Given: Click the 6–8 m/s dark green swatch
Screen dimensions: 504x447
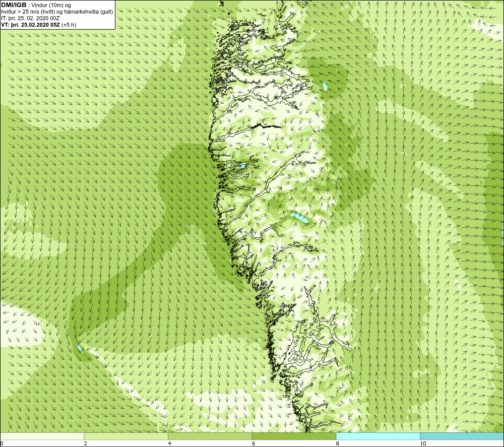Looking at the screenshot, I should [x=294, y=436].
